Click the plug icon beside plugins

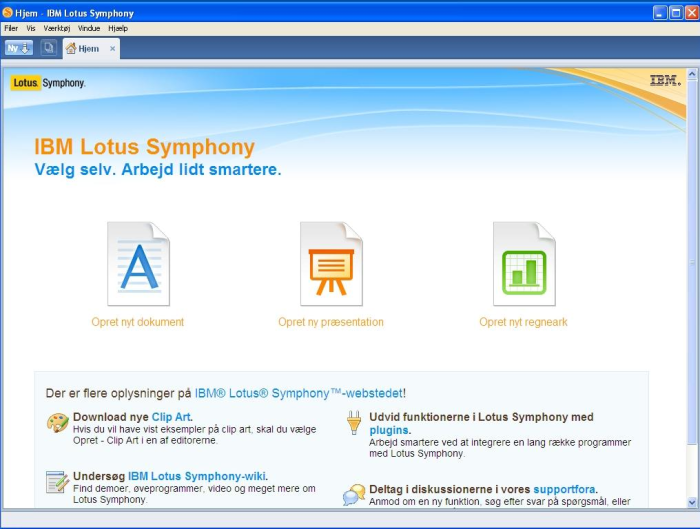coord(354,422)
